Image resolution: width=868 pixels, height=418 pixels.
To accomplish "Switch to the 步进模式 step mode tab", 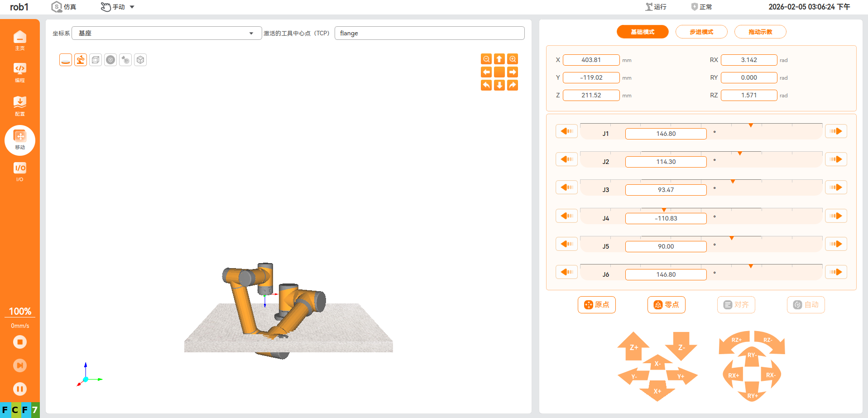I will [701, 32].
